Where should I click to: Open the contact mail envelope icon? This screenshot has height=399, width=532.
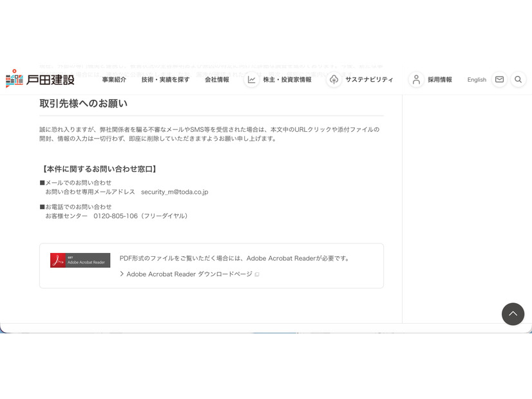coord(499,79)
